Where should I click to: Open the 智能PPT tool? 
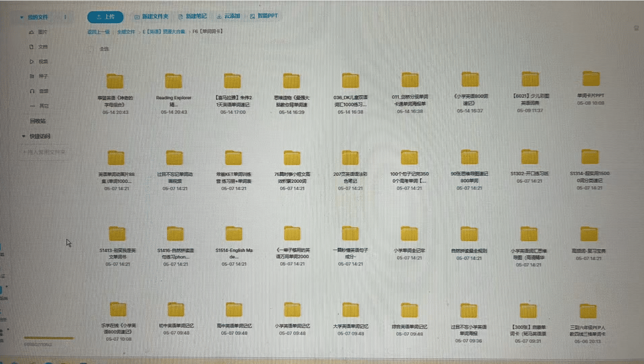tap(264, 16)
